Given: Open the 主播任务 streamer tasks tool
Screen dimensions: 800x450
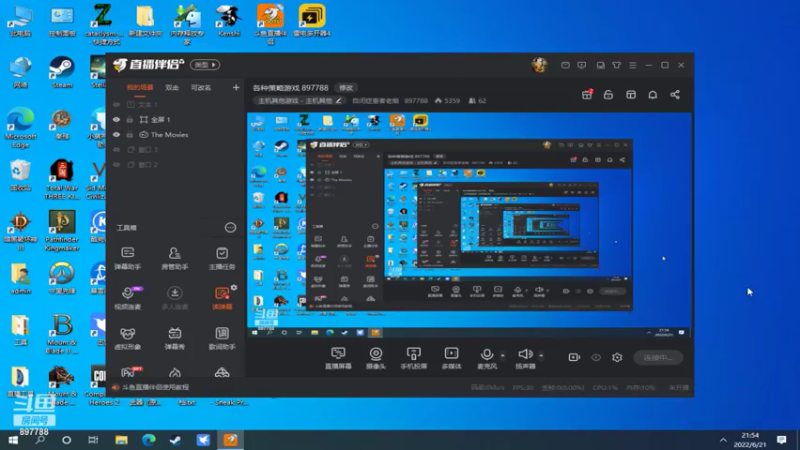Looking at the screenshot, I should (222, 258).
